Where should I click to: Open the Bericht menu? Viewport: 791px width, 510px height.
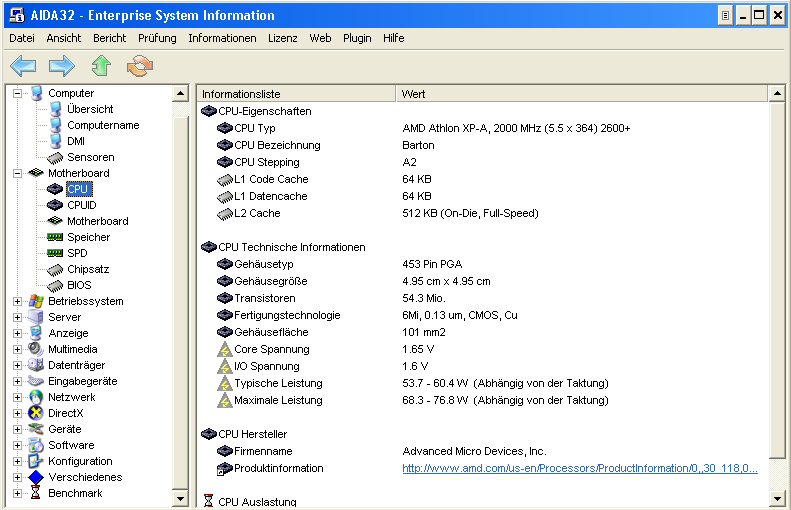(x=109, y=38)
